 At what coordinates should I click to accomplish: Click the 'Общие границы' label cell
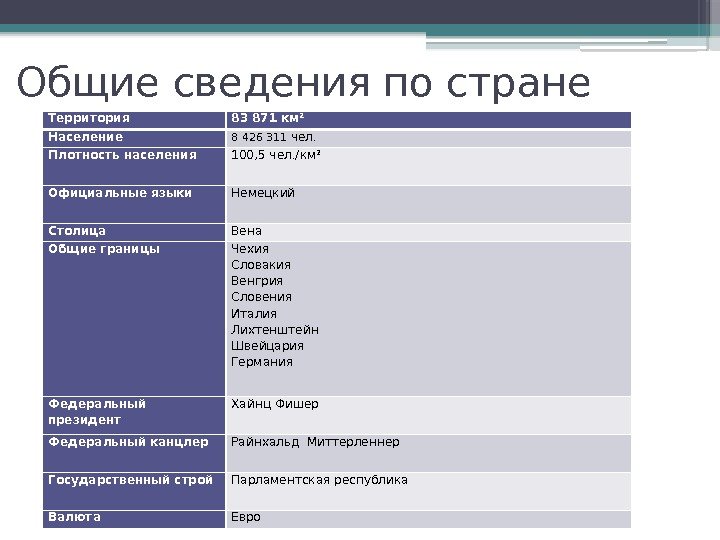point(134,319)
